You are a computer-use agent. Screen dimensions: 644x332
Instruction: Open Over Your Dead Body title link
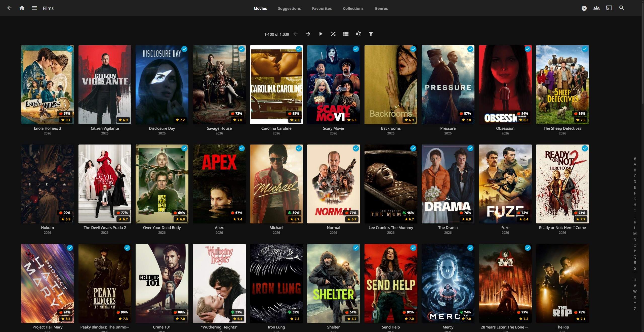tap(162, 228)
